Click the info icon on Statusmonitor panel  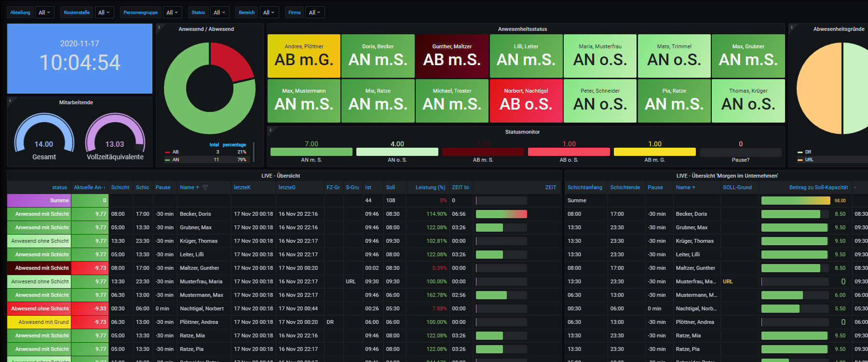click(x=271, y=130)
